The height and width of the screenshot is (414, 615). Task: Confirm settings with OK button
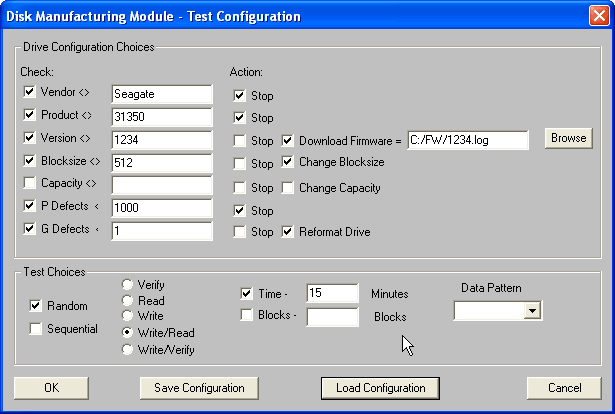51,388
